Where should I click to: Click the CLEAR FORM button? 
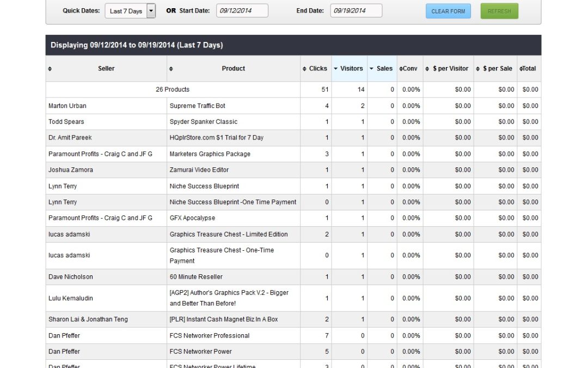pos(448,11)
